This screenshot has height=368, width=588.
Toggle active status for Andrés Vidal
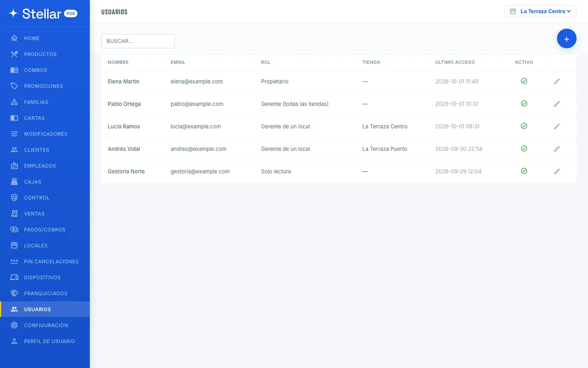pos(524,149)
